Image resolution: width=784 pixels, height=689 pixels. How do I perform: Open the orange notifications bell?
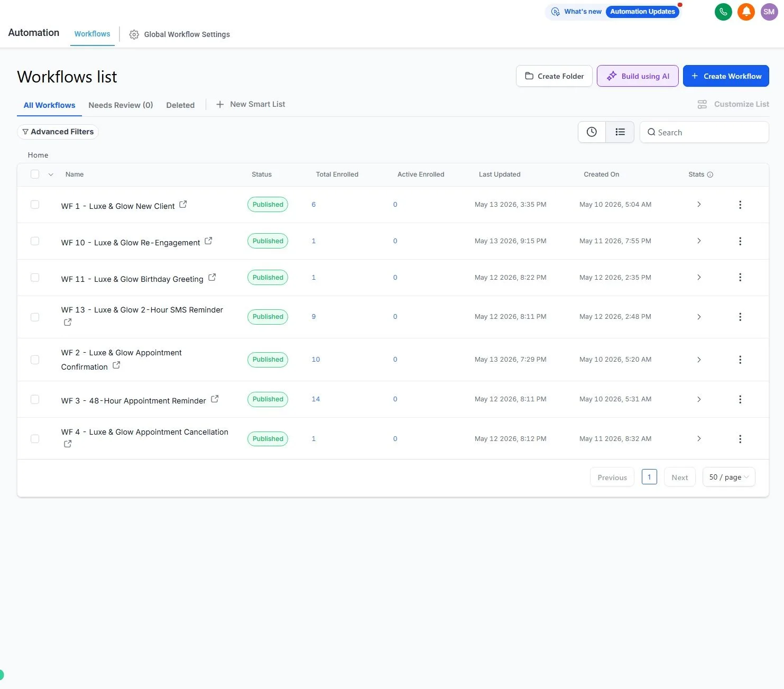click(746, 12)
